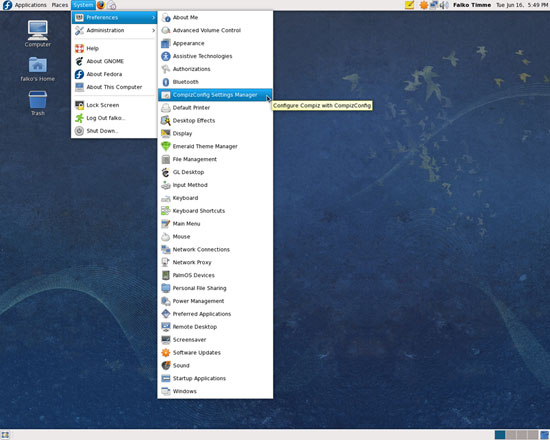Click the mail launcher icon beside Firefox
This screenshot has width=550, height=440.
click(x=112, y=5)
